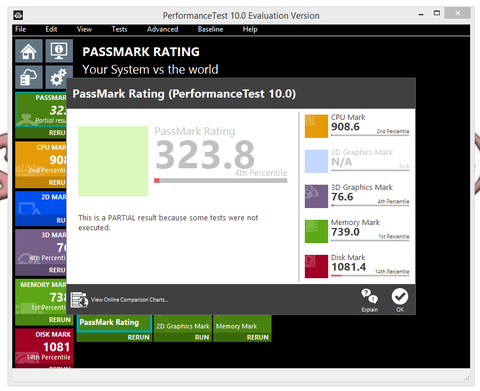Click the 323.8 rating value
Screen dimensions: 480x391
pyautogui.click(x=205, y=154)
